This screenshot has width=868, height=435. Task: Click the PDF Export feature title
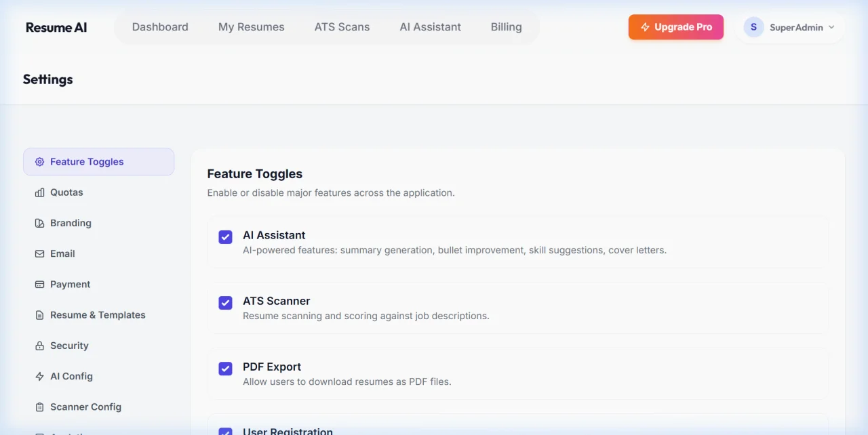272,367
